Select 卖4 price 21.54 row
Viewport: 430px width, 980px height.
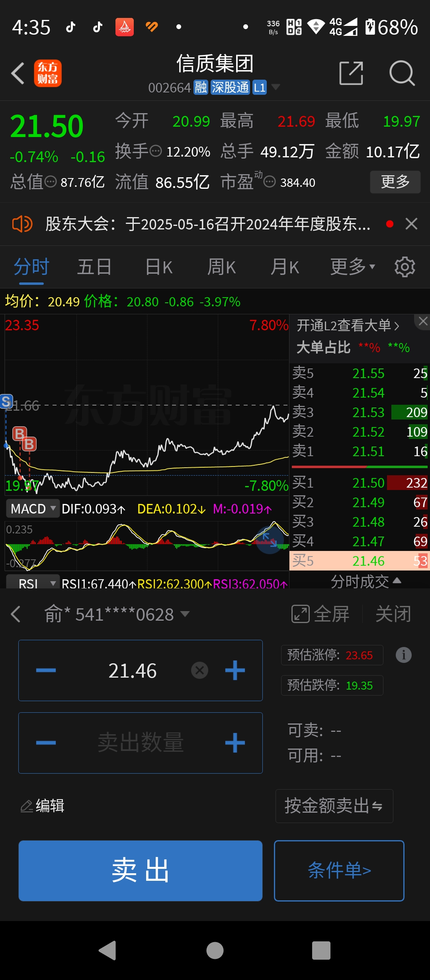pos(360,393)
